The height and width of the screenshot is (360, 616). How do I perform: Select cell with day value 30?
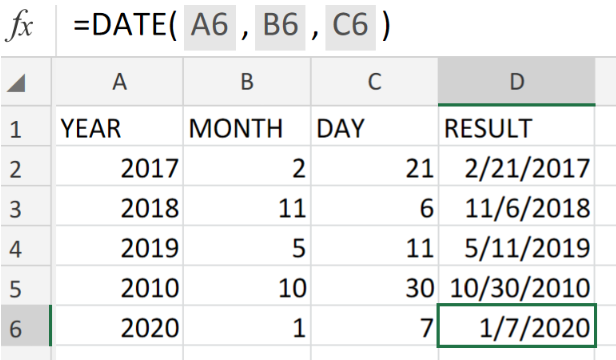(x=374, y=286)
